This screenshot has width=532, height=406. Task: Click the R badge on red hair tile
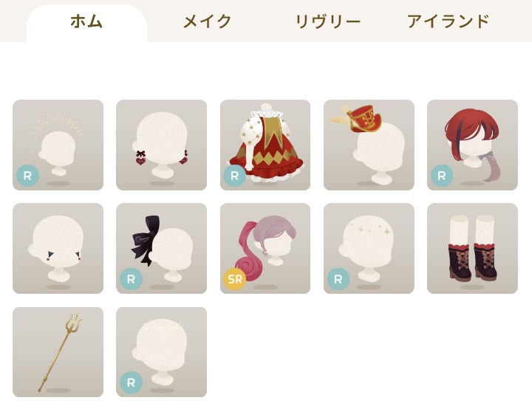pyautogui.click(x=442, y=176)
